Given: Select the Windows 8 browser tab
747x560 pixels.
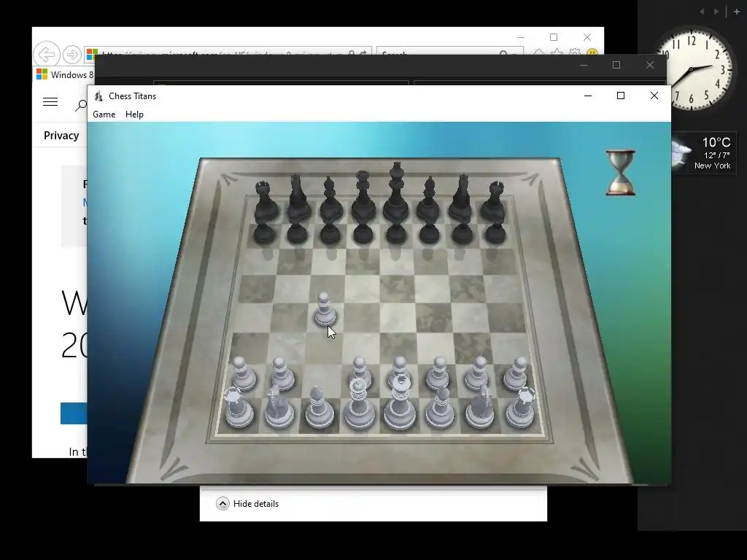Looking at the screenshot, I should 65,75.
